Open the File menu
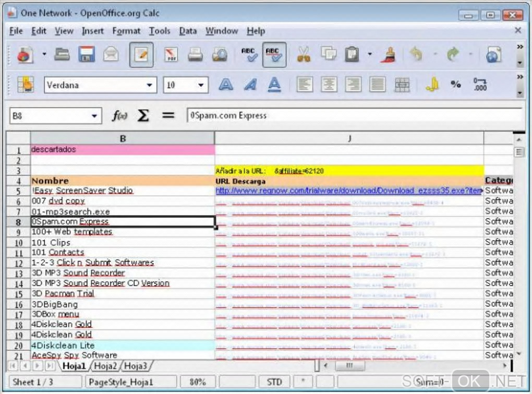 pyautogui.click(x=16, y=31)
